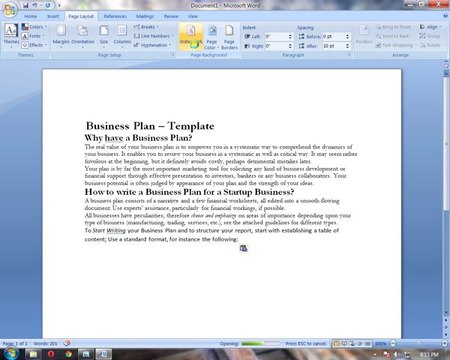Click the proofing errors status icon
Screen dimensions: 450x360
[x=67, y=343]
